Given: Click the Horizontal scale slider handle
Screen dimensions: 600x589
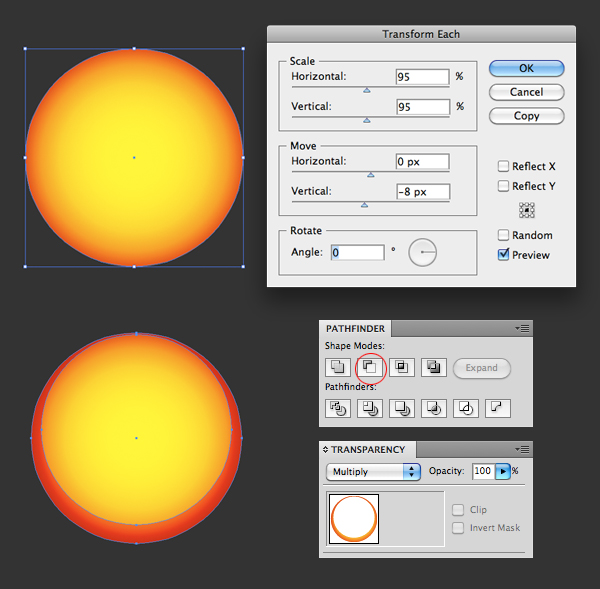Looking at the screenshot, I should click(366, 90).
